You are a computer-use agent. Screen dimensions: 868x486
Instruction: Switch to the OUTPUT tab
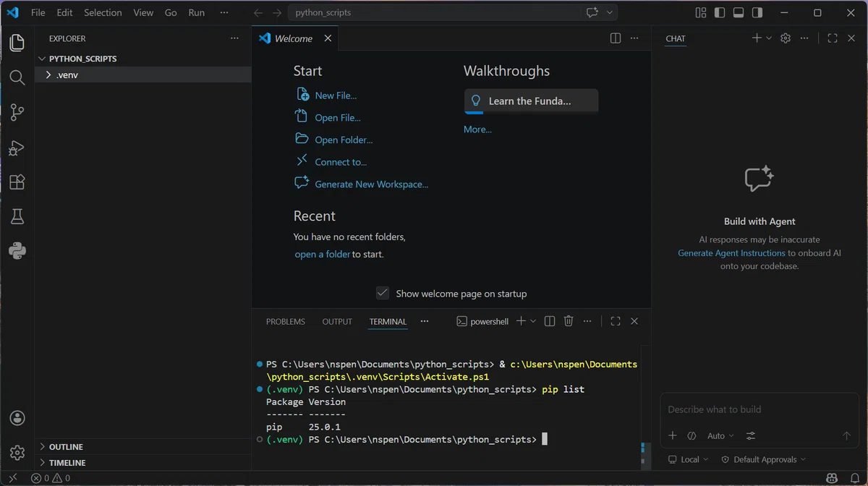[x=337, y=321]
